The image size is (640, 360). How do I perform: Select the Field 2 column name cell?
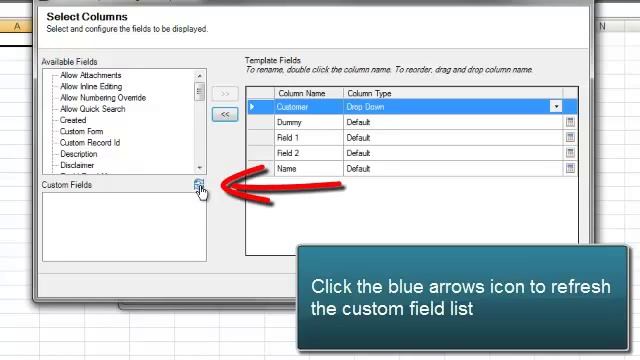[x=309, y=153]
